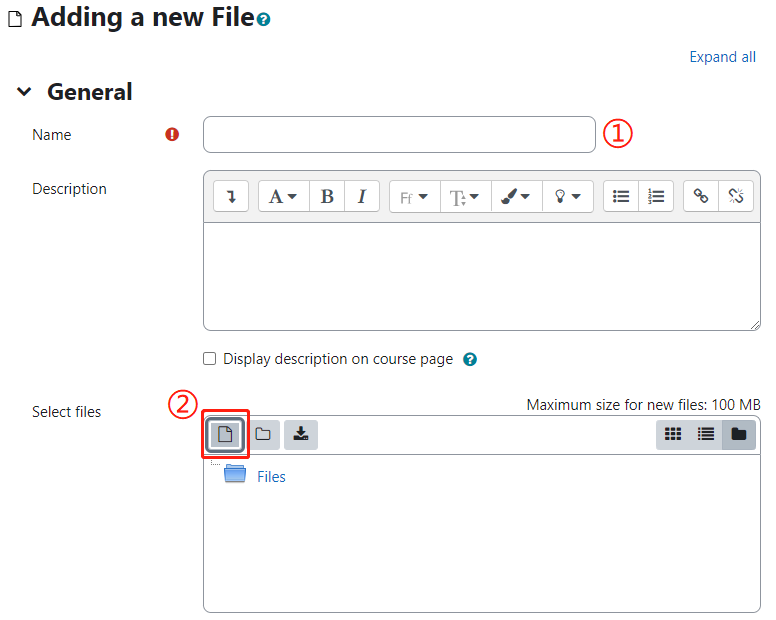Collapse the General section

coord(24,92)
